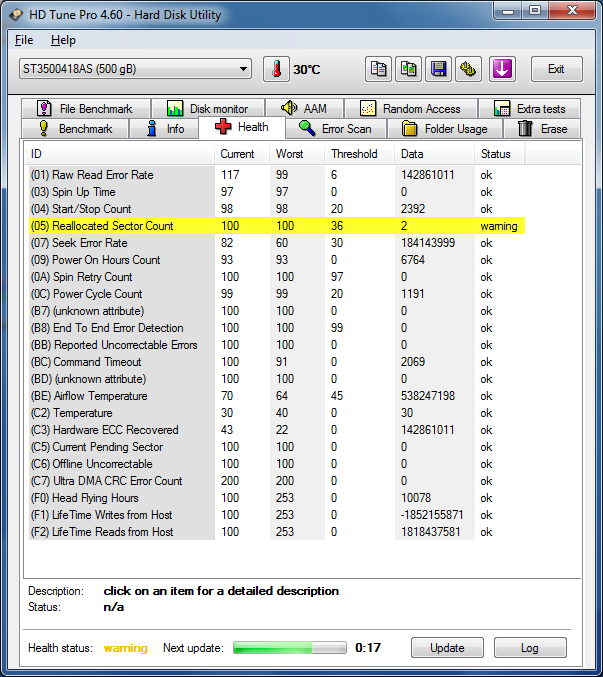
Task: Click the HD Tune title bar icon
Action: pos(16,15)
